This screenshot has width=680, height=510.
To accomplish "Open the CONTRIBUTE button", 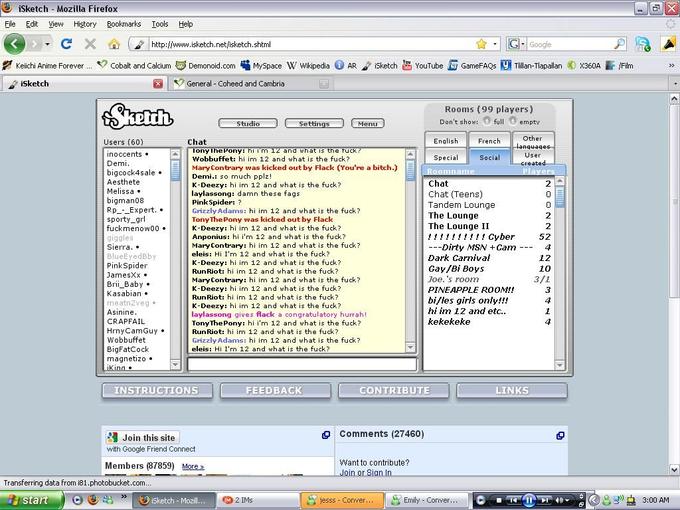I will coord(393,390).
